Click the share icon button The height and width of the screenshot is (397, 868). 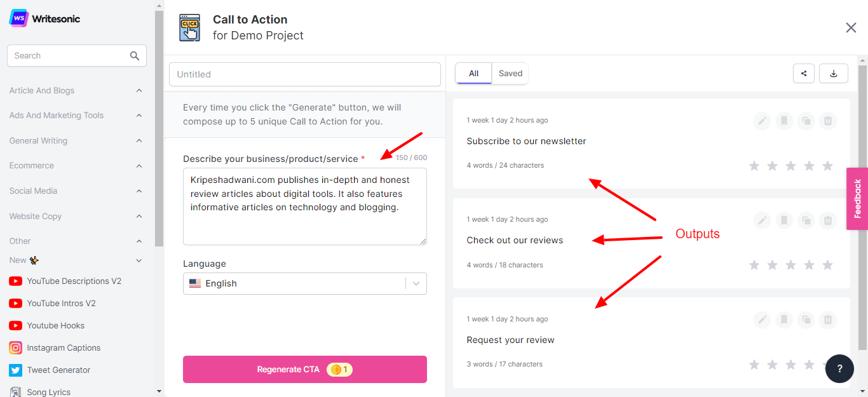804,74
